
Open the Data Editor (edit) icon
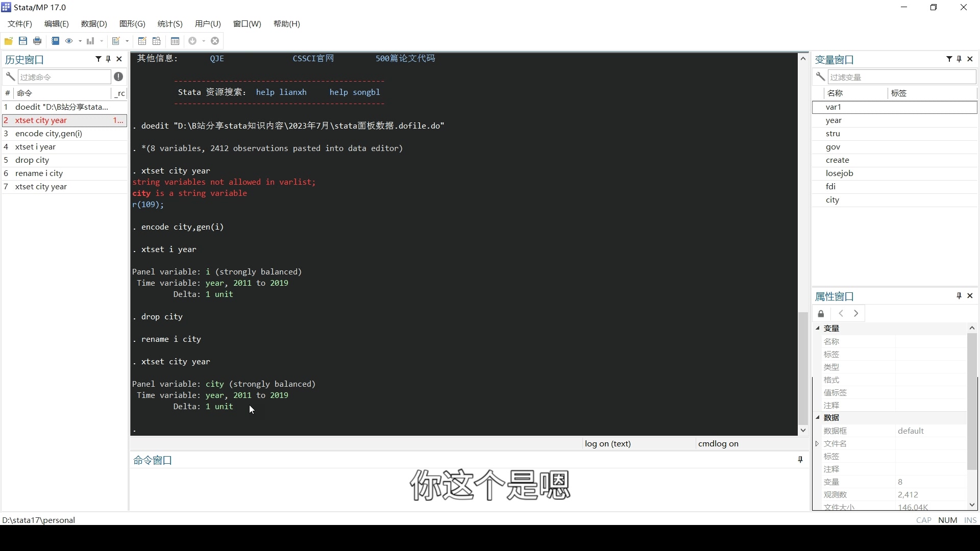[142, 41]
